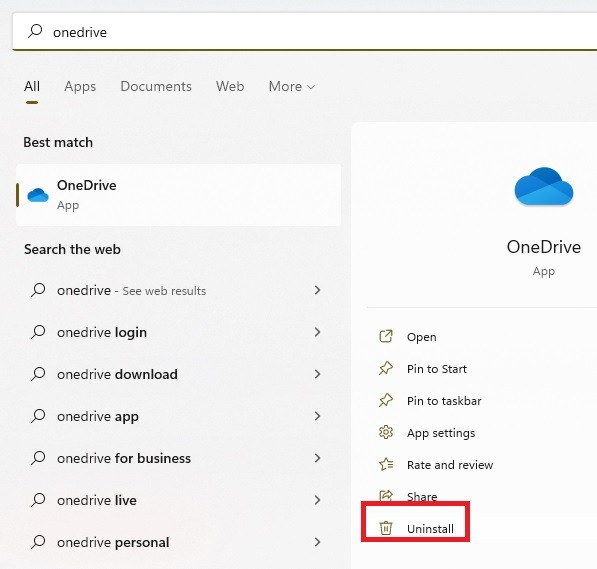Click search icon beside 'onedrive login'
This screenshot has height=569, width=597.
coord(38,332)
